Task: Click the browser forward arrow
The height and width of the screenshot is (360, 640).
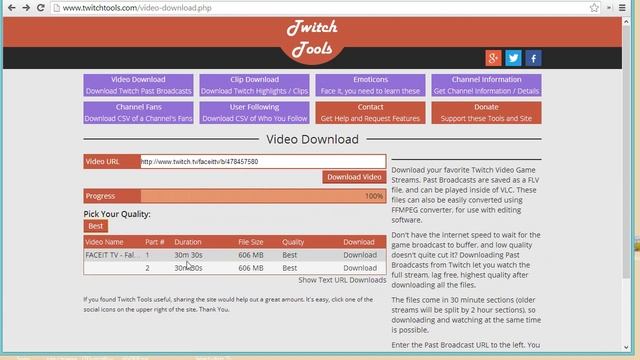Action: click(x=26, y=8)
